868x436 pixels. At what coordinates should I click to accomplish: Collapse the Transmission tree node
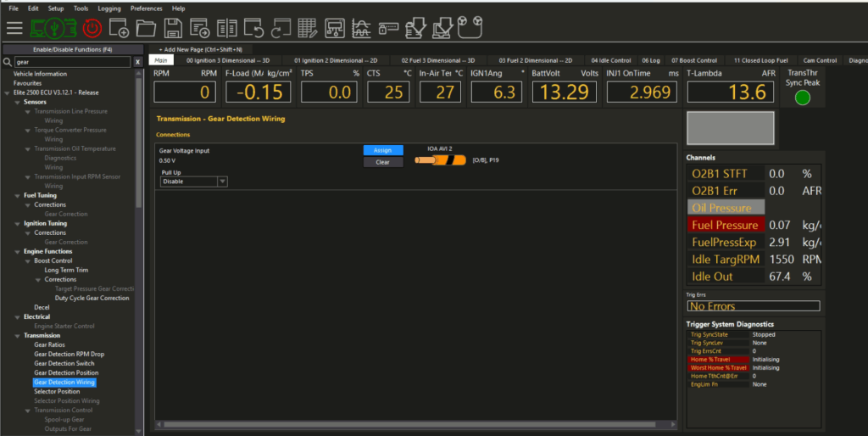pyautogui.click(x=18, y=336)
